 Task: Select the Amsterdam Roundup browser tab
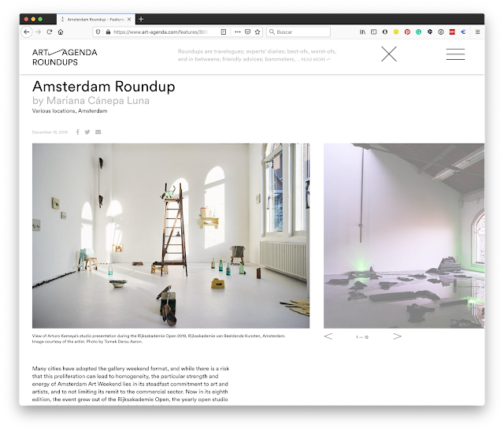tap(95, 19)
